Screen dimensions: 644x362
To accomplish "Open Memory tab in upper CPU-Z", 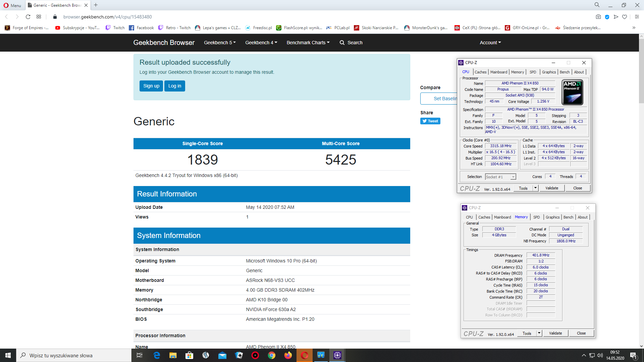I will 518,72.
